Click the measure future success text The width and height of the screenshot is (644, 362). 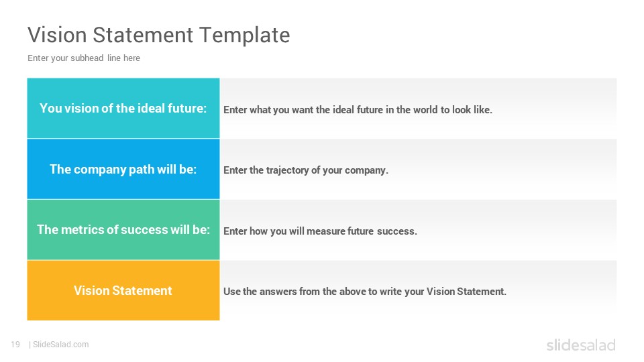click(320, 231)
